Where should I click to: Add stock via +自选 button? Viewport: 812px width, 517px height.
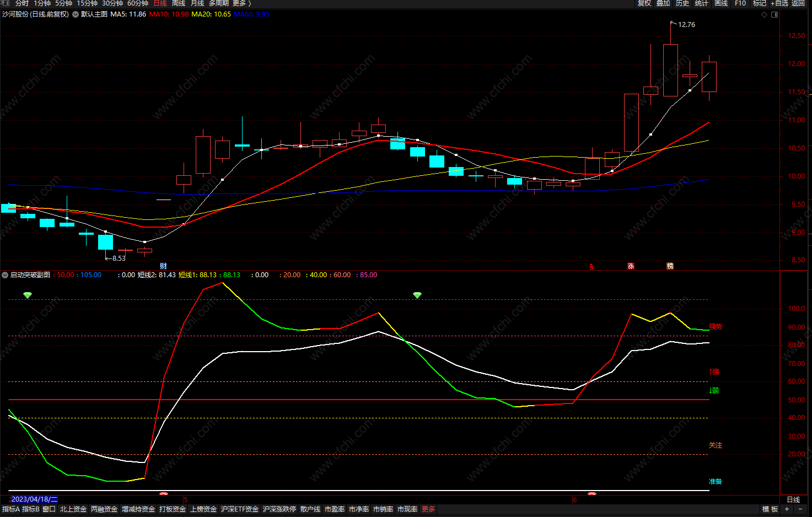779,3
